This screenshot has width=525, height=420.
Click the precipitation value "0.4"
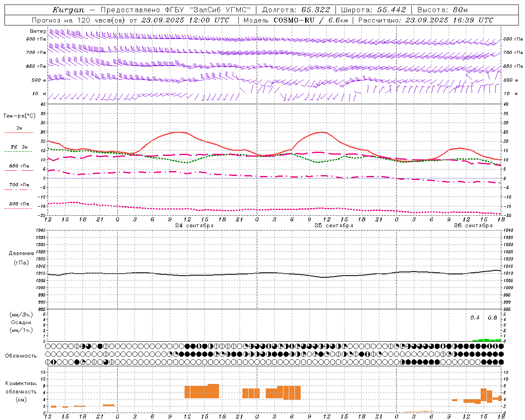(x=475, y=318)
